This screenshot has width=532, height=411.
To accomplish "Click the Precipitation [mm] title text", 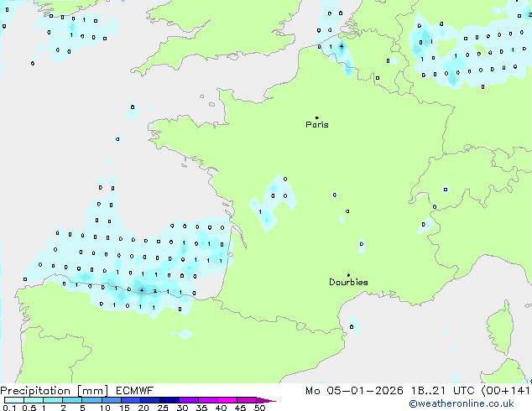I will [x=53, y=390].
